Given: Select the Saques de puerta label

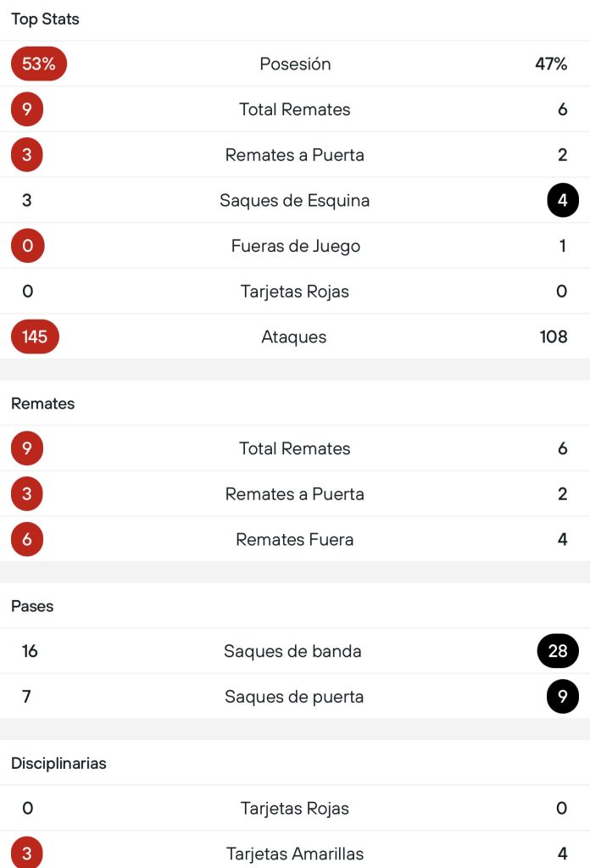Looking at the screenshot, I should coord(294,697).
